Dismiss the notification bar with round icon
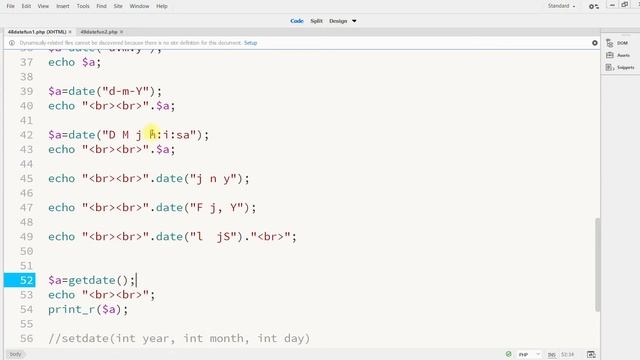 click(x=595, y=43)
